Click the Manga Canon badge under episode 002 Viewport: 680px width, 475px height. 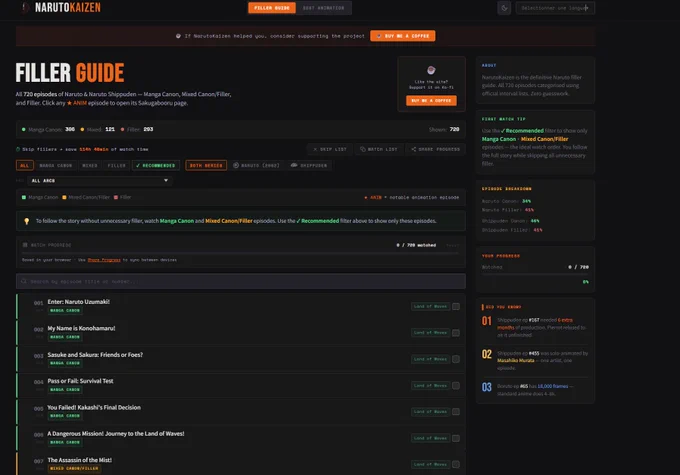pos(65,337)
